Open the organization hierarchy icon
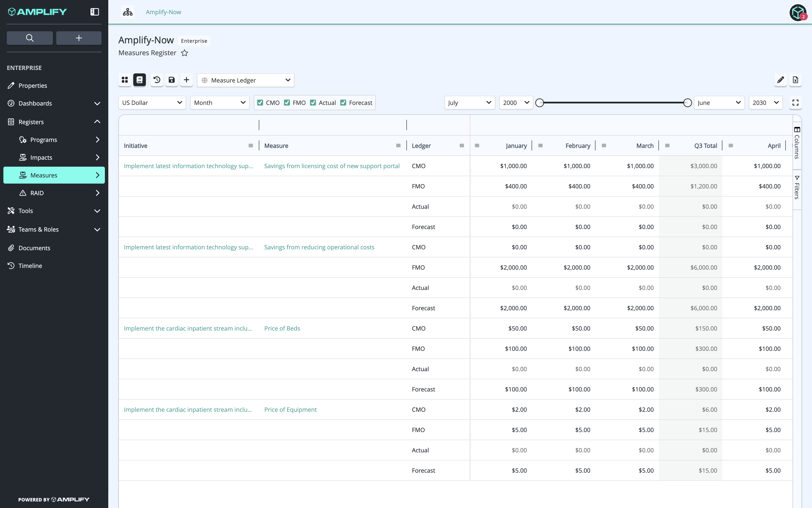Viewport: 812px width, 508px height. click(128, 12)
